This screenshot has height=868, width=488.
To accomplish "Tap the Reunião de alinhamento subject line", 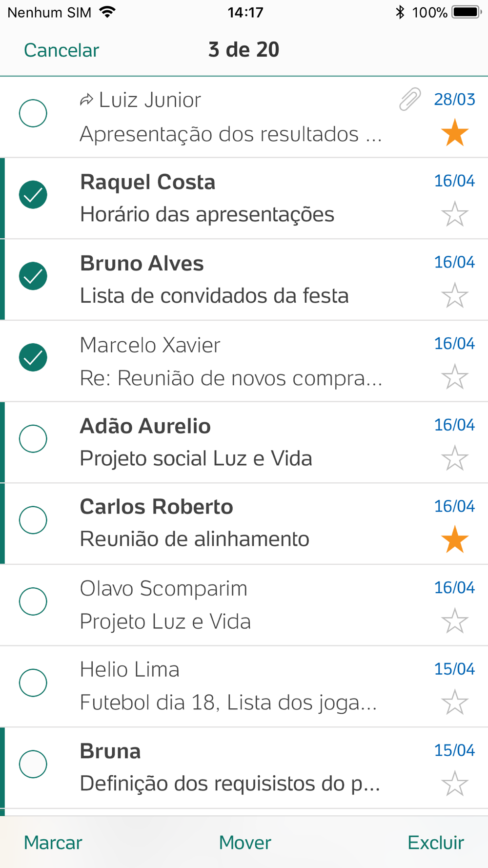I will click(x=195, y=539).
